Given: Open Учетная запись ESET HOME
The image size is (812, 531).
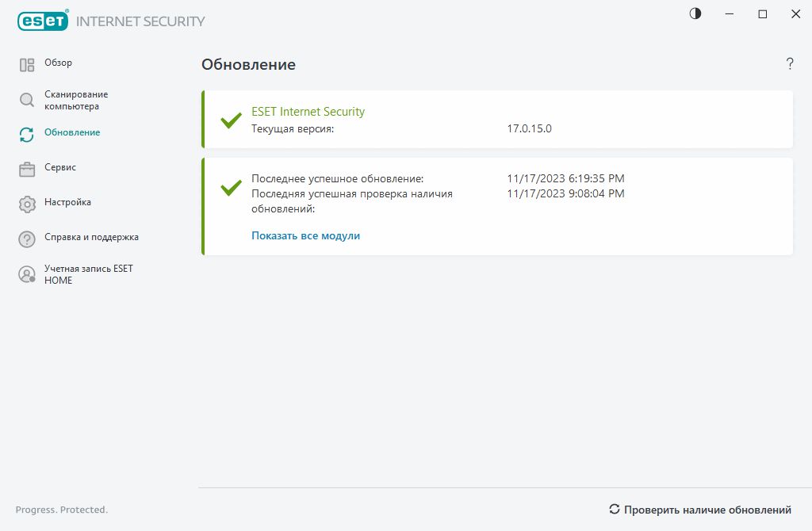Looking at the screenshot, I should (88, 274).
